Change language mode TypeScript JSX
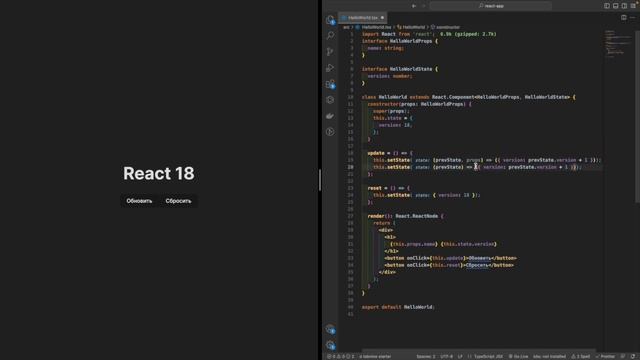The height and width of the screenshot is (360, 640). 486,356
